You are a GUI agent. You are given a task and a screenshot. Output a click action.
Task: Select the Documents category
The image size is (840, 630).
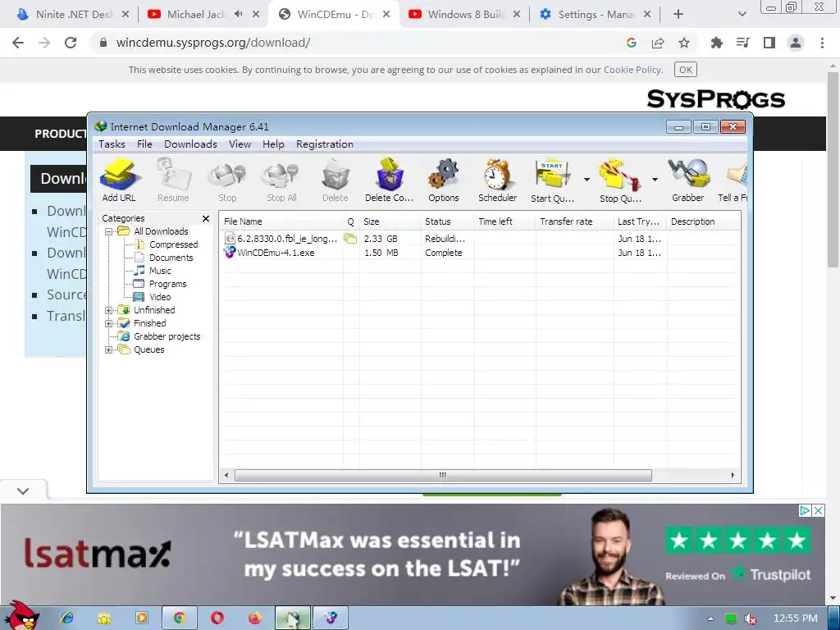tap(171, 258)
